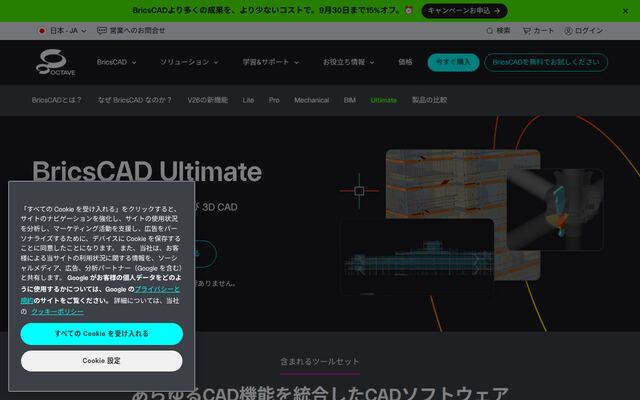The width and height of the screenshot is (640, 400).
Task: Open the BricsCADとは？ tab
Action: tap(57, 100)
